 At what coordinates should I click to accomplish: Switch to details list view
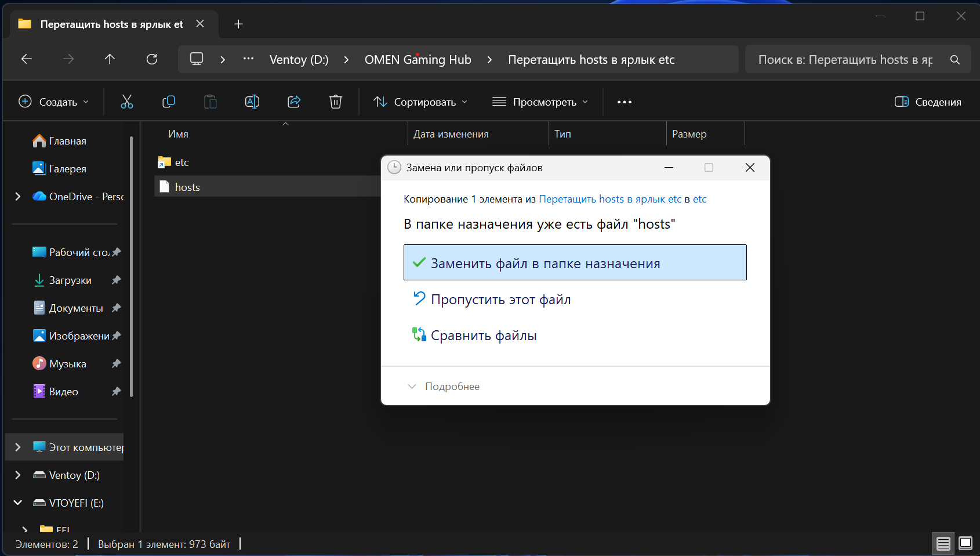(943, 543)
